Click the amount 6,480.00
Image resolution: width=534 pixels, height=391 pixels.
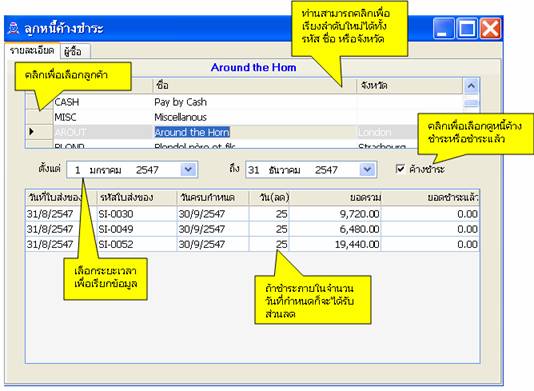pyautogui.click(x=359, y=229)
